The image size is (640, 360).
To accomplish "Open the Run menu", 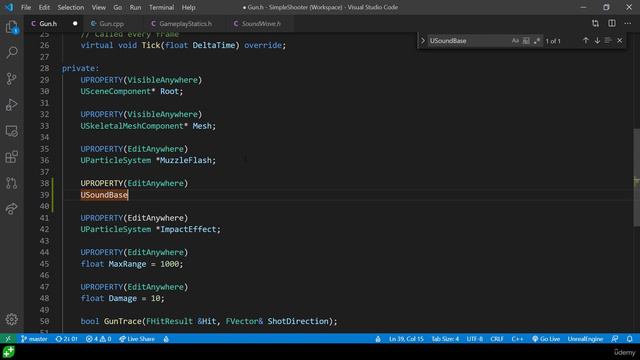I will (x=135, y=7).
